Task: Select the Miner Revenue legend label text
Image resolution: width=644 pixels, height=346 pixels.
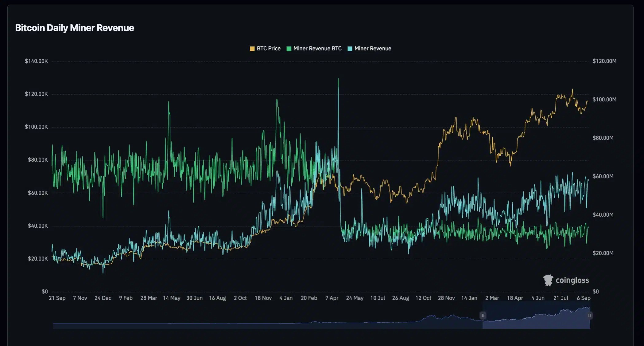Action: (x=373, y=48)
